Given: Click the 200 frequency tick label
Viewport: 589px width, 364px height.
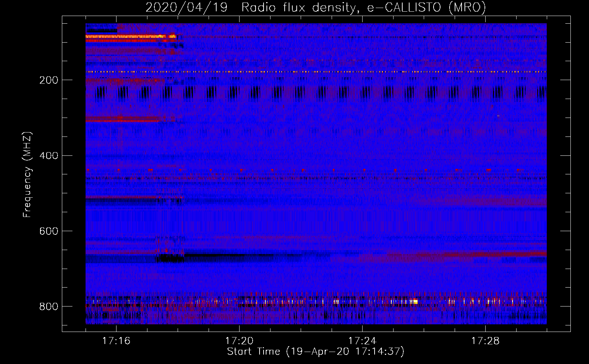Looking at the screenshot, I should pos(49,80).
